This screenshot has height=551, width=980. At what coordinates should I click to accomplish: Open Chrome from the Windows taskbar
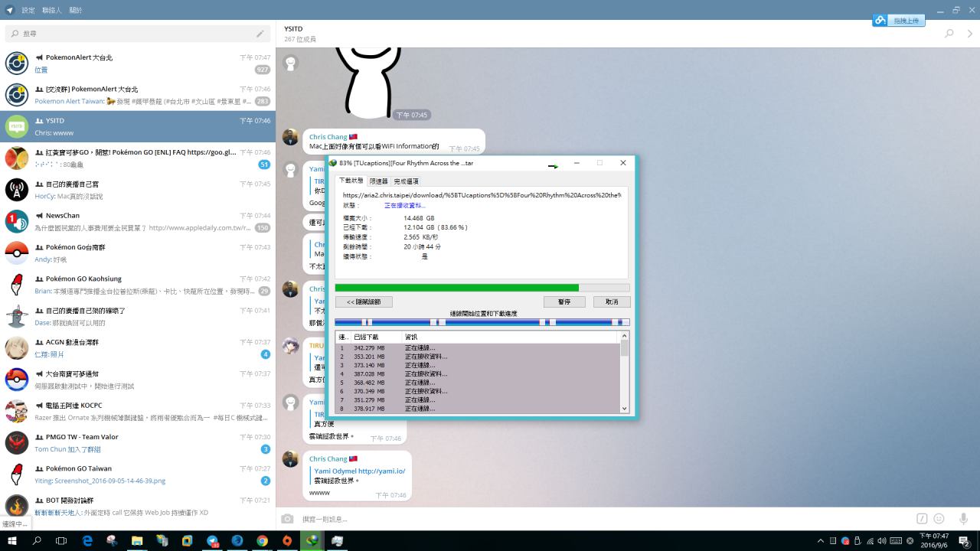262,540
